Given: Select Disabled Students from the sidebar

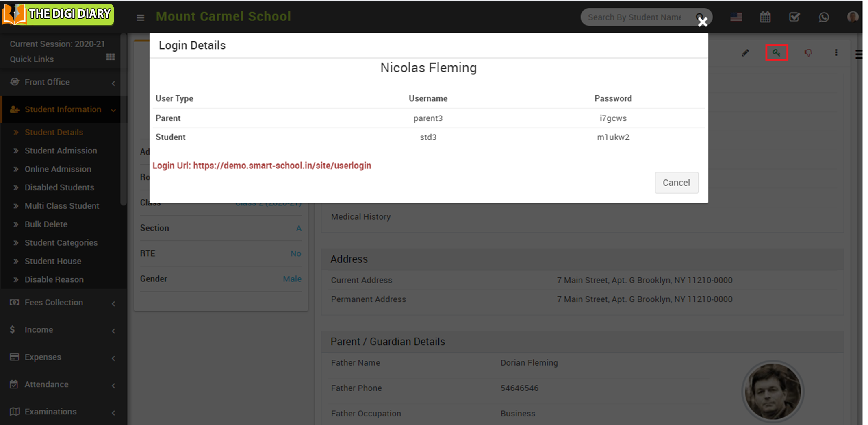Looking at the screenshot, I should [x=59, y=187].
